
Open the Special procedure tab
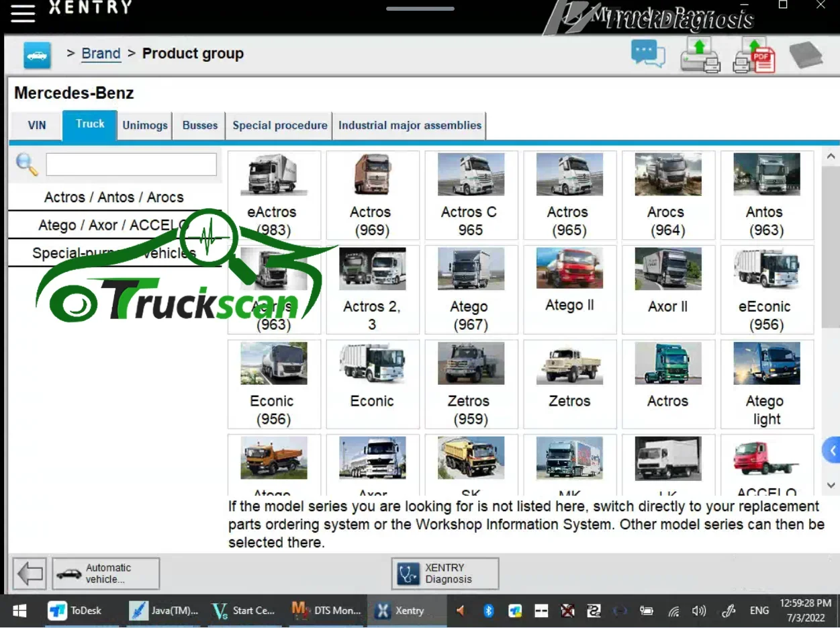click(x=280, y=126)
